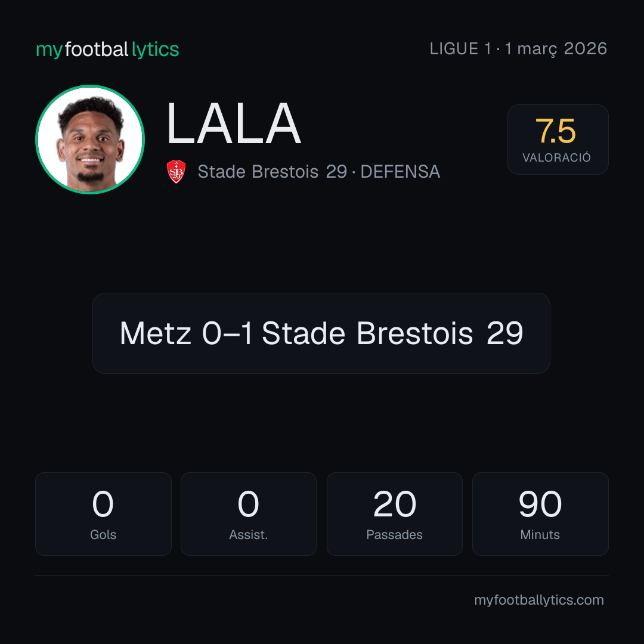Click the 20 passes number
Image resolution: width=644 pixels, height=644 pixels.
coord(395,504)
